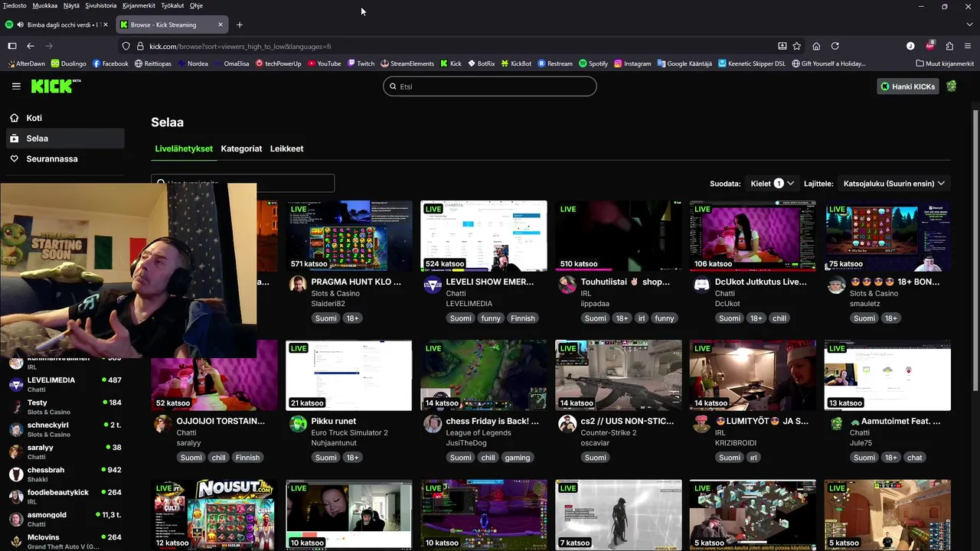Open the Twitch bookmark
This screenshot has width=980, height=551.
pyautogui.click(x=361, y=64)
